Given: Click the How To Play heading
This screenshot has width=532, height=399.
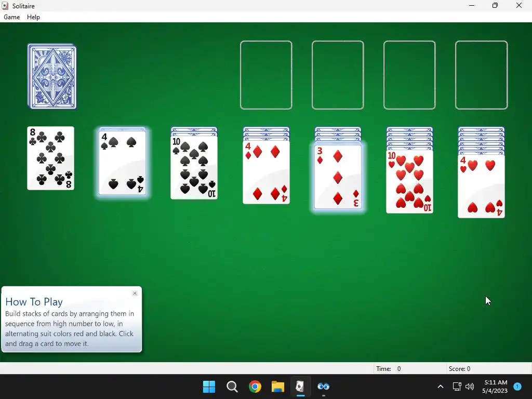Looking at the screenshot, I should (34, 302).
